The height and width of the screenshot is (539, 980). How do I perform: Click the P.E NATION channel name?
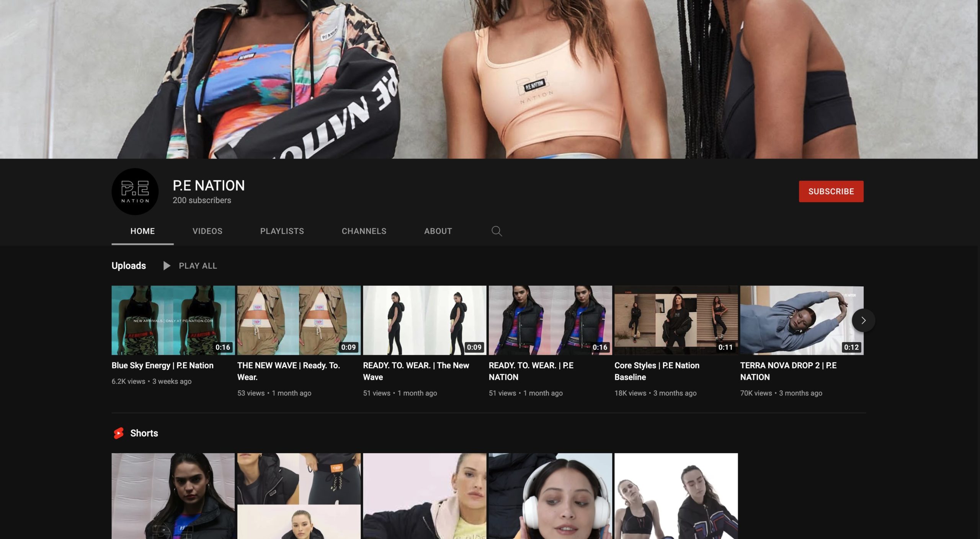tap(209, 185)
